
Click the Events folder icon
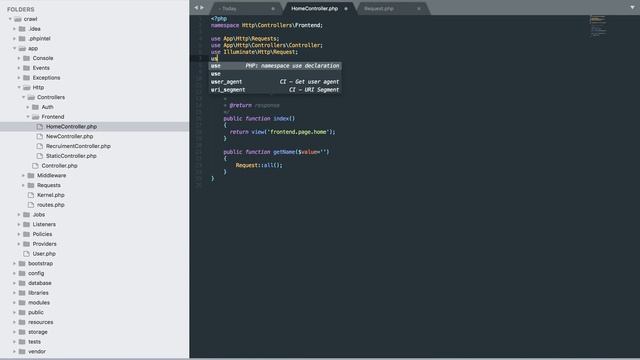pyautogui.click(x=27, y=68)
